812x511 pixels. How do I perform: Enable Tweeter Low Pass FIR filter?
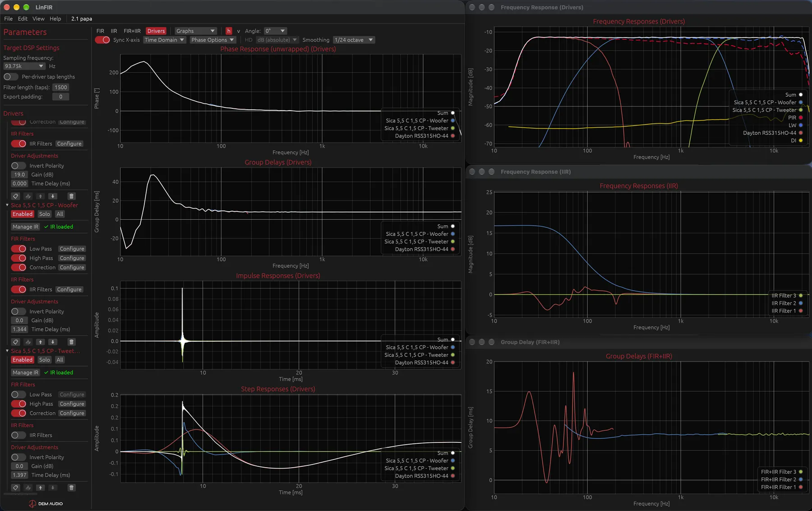tap(18, 395)
